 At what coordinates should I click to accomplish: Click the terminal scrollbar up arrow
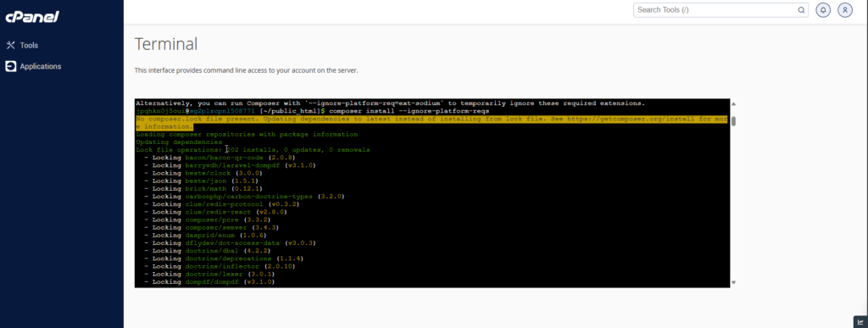click(733, 103)
